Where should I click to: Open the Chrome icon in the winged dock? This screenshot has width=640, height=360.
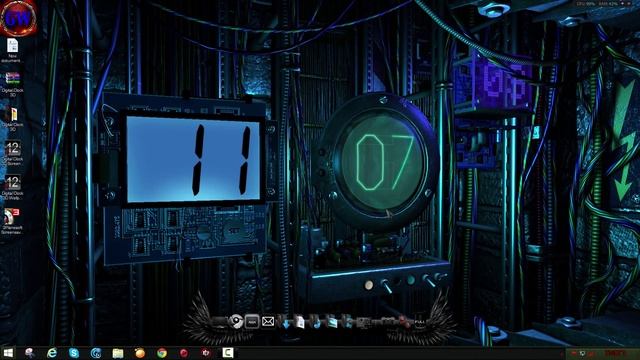236,322
